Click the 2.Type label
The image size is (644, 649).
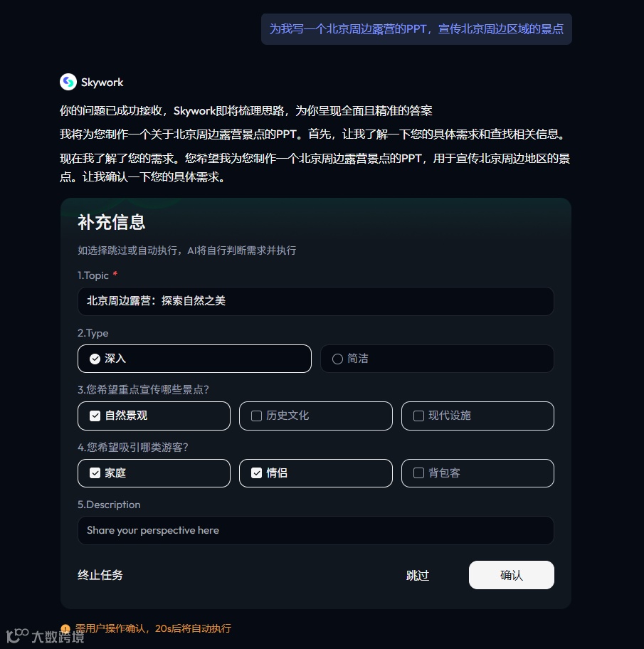coord(93,333)
